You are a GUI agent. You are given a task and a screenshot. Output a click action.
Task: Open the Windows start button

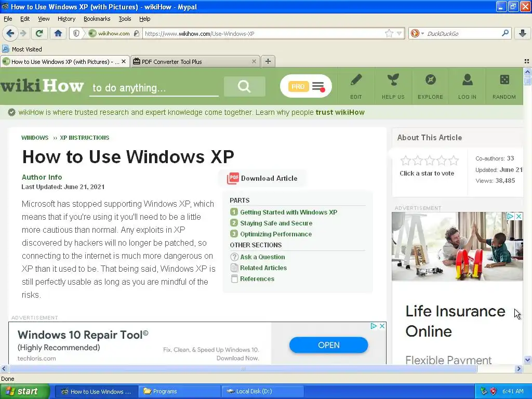click(x=25, y=392)
